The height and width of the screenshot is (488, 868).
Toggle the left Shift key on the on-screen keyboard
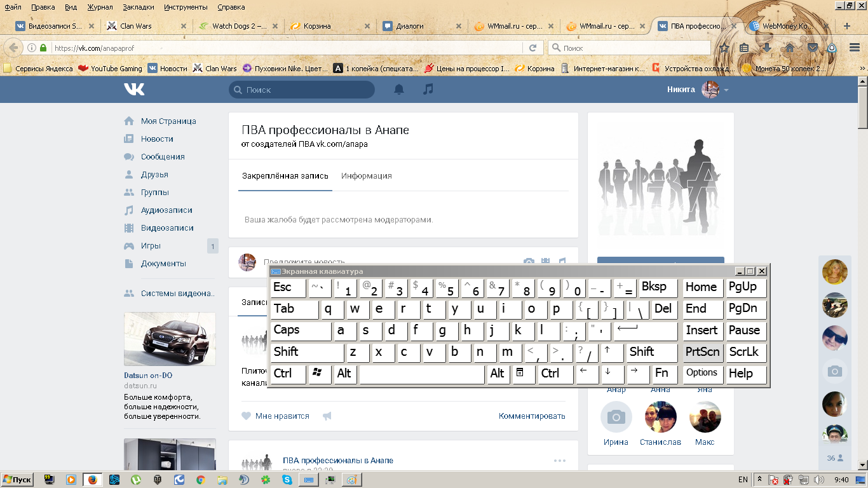[306, 352]
